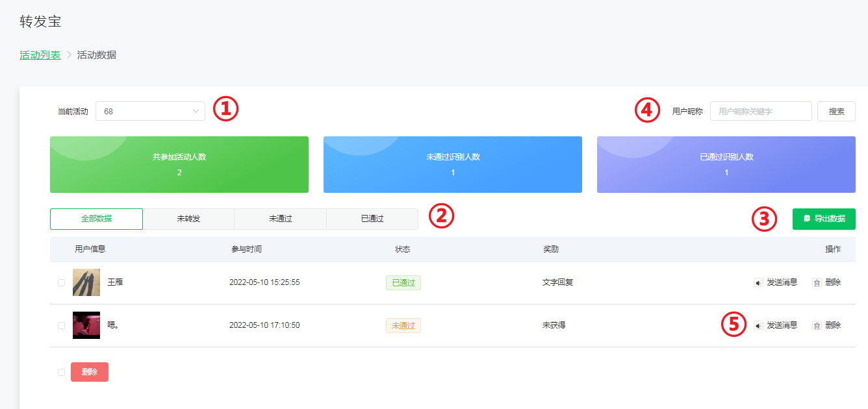
Task: Click the 文字回复 reward cell
Action: [x=558, y=283]
